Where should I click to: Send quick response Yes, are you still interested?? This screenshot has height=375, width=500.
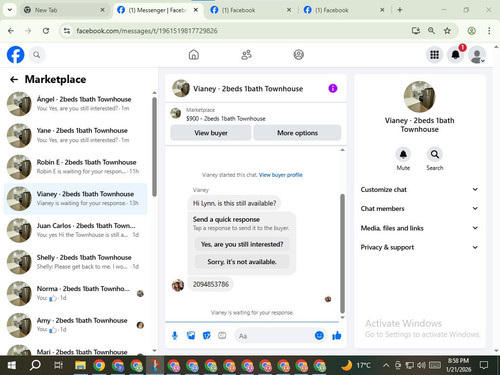(242, 244)
